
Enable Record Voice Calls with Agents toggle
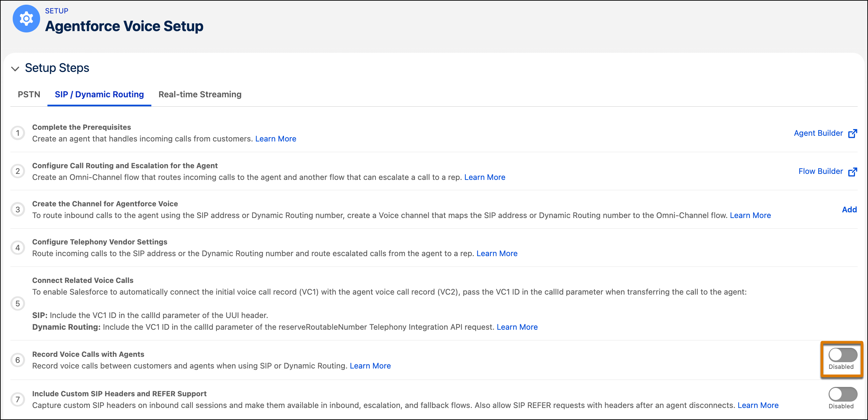point(843,355)
